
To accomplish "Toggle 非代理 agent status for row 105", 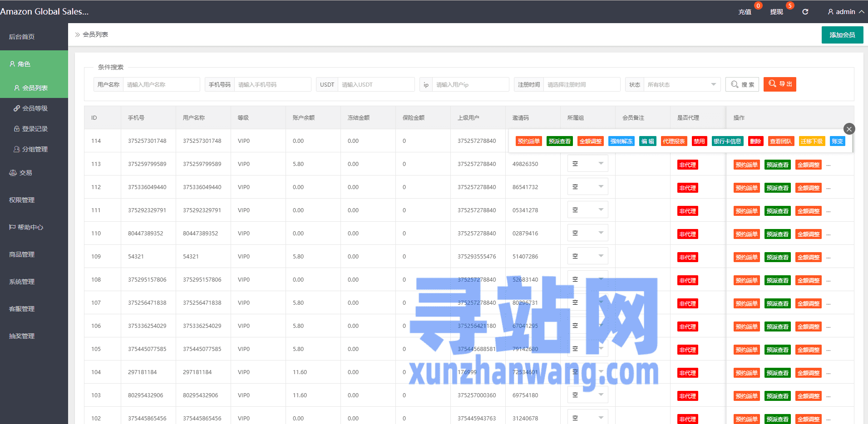I will pos(688,350).
